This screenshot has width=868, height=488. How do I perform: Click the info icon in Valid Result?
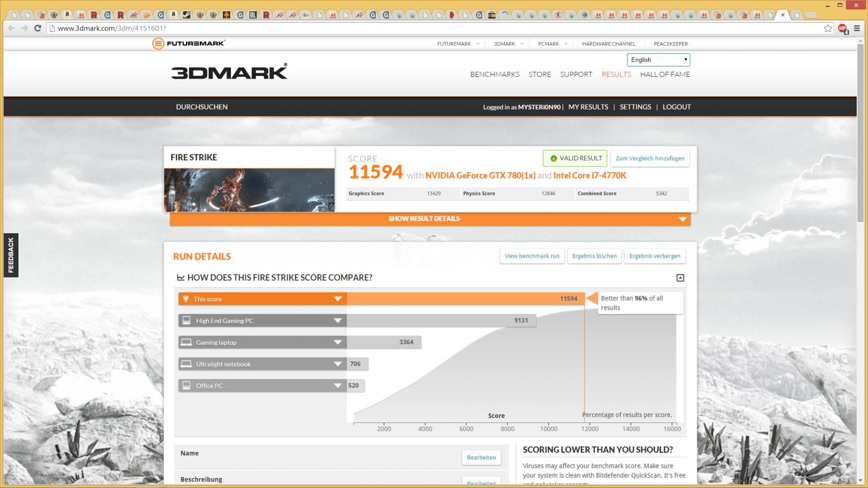tap(554, 158)
